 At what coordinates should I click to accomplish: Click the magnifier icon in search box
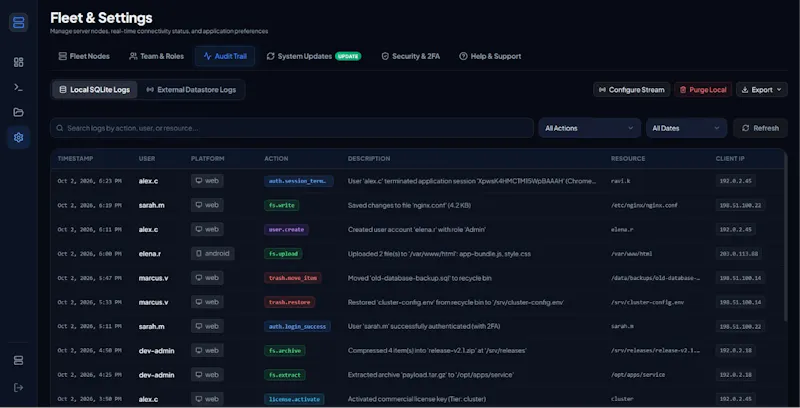[x=60, y=128]
